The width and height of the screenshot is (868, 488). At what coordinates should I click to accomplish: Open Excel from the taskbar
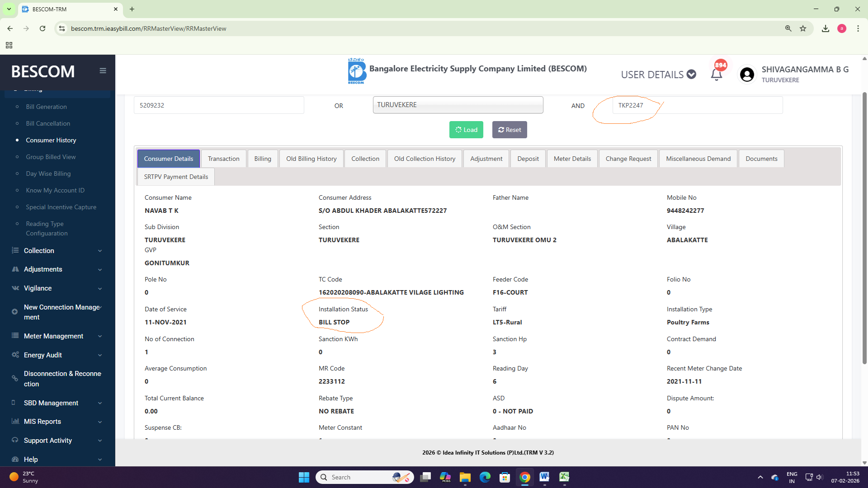click(564, 477)
